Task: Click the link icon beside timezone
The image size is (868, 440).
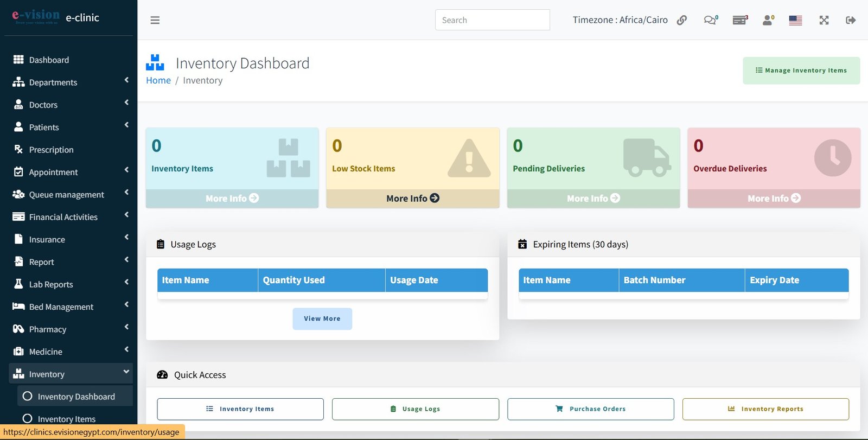Action: coord(682,20)
